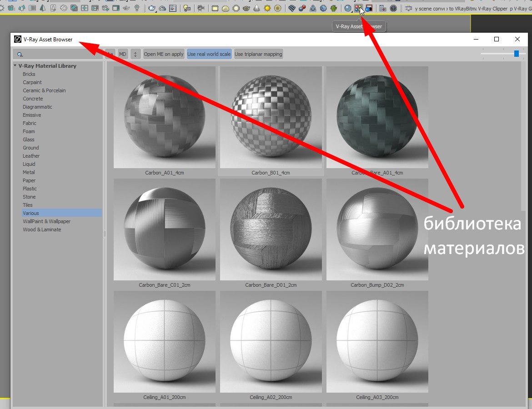
Task: Select the WallPaint & Wallpaper category
Action: [x=47, y=221]
